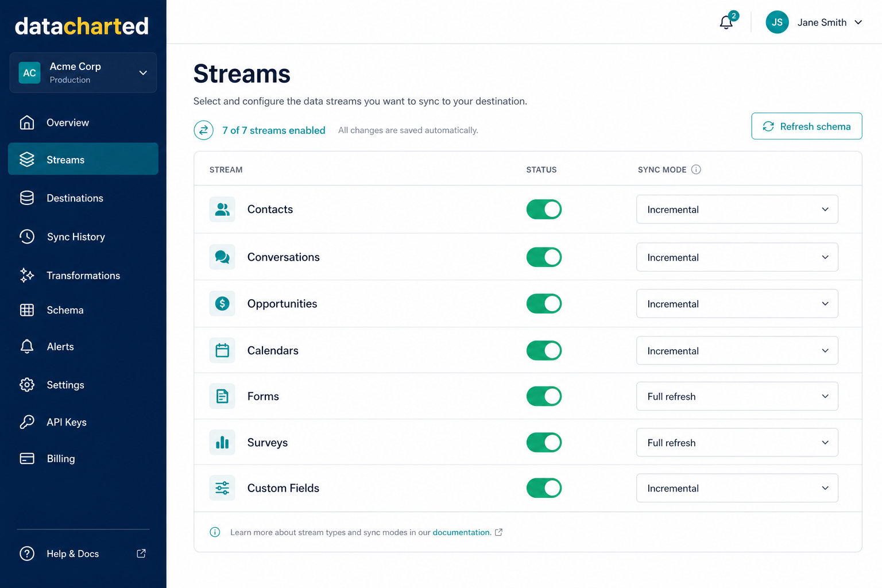Click the API Keys key icon
This screenshot has height=588, width=882.
pos(27,422)
